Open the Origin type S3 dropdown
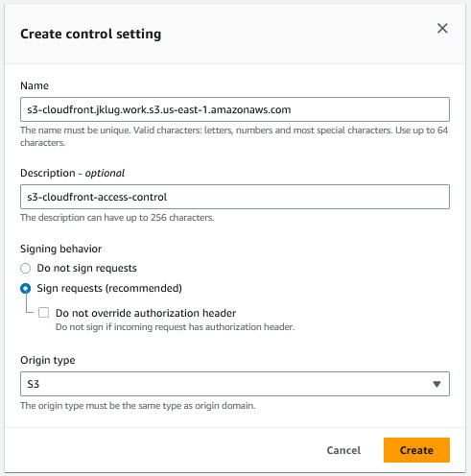The height and width of the screenshot is (476, 471). tap(235, 384)
